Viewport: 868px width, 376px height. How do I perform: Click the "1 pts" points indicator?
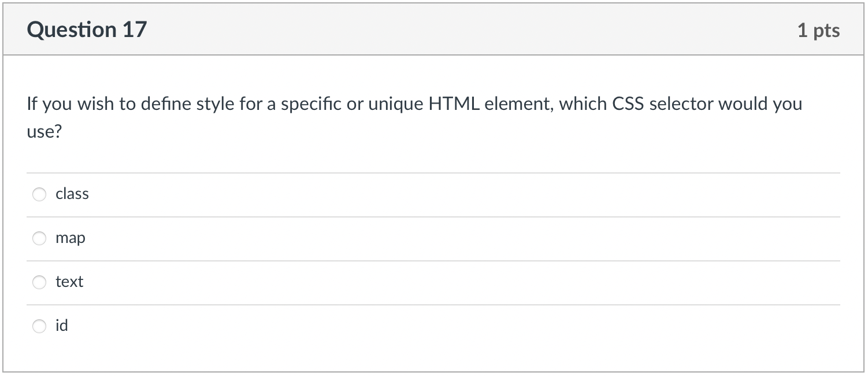pos(818,31)
